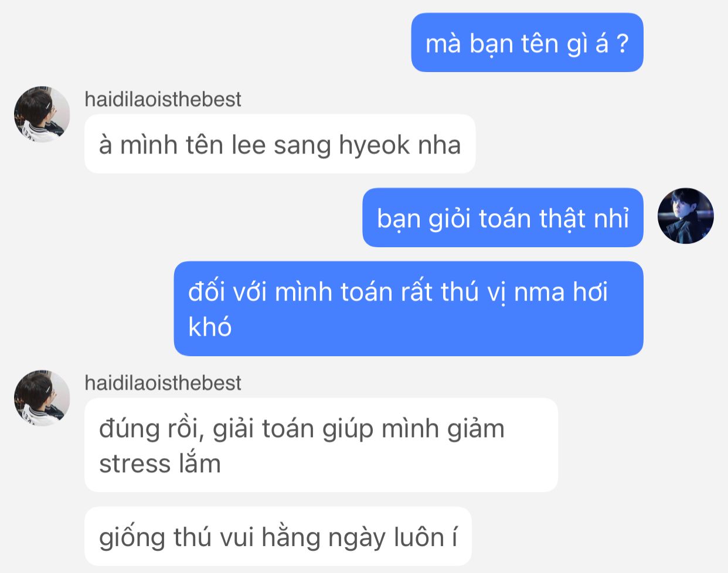
Task: Click the question mark in the first message
Action: (622, 43)
